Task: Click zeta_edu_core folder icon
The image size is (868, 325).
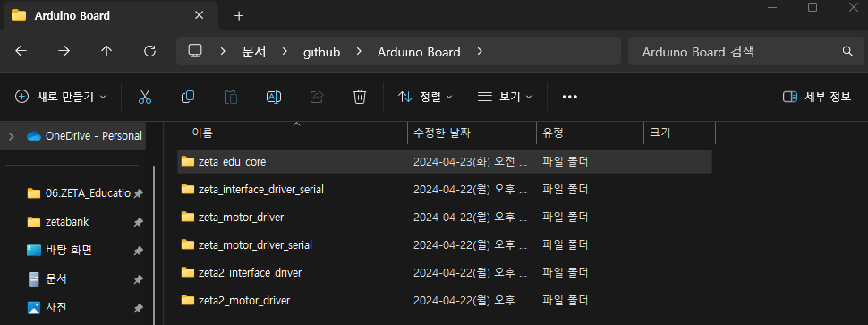Action: 188,162
